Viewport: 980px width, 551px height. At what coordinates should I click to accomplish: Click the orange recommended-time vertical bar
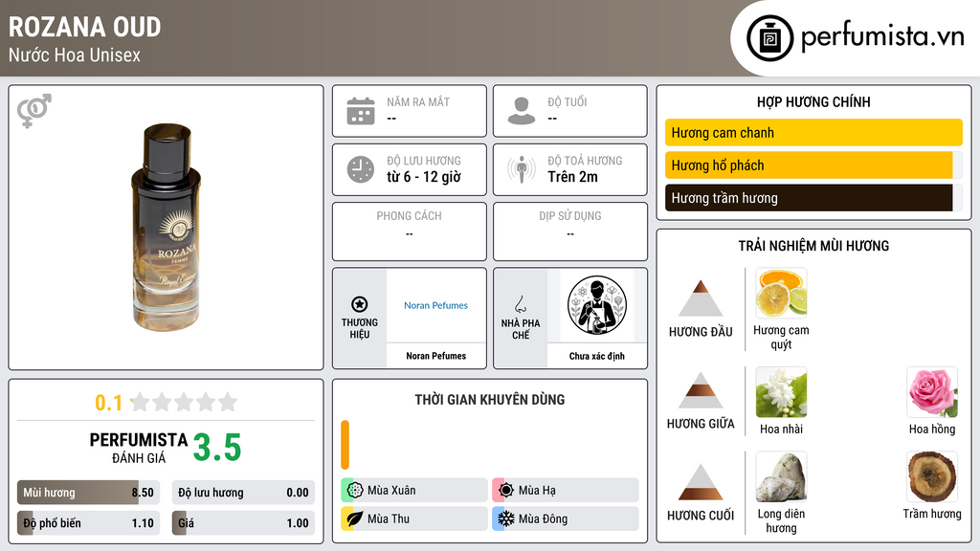pyautogui.click(x=345, y=445)
